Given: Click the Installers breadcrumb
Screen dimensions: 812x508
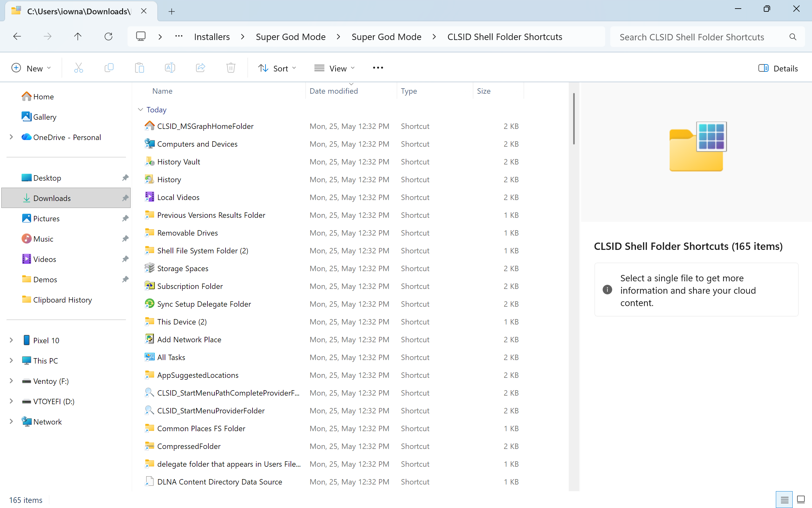Looking at the screenshot, I should point(212,37).
